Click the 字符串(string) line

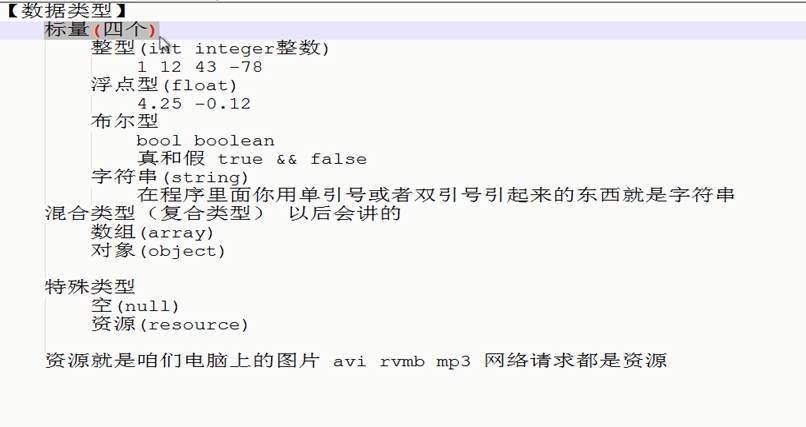pos(170,177)
